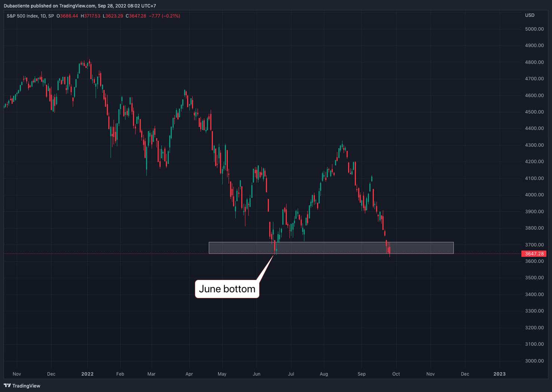Screen dimensions: 552x392
Task: Click the Oct label on time axis
Action: 396,374
